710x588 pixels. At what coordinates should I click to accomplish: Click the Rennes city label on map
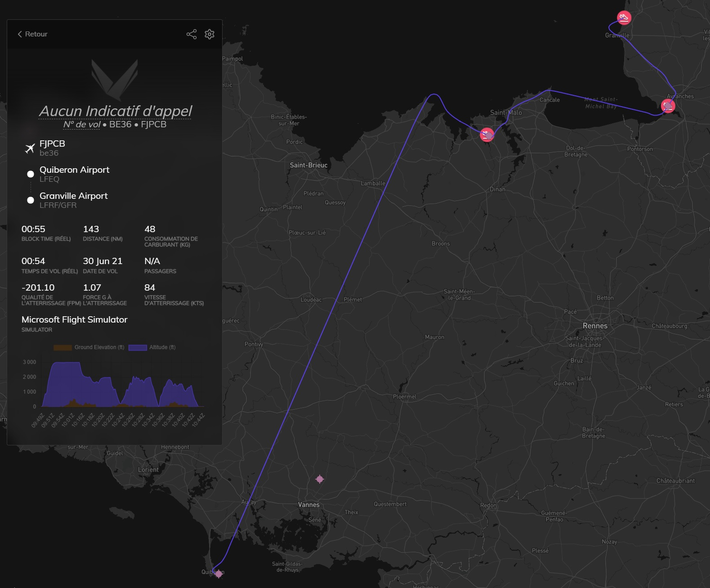point(594,326)
